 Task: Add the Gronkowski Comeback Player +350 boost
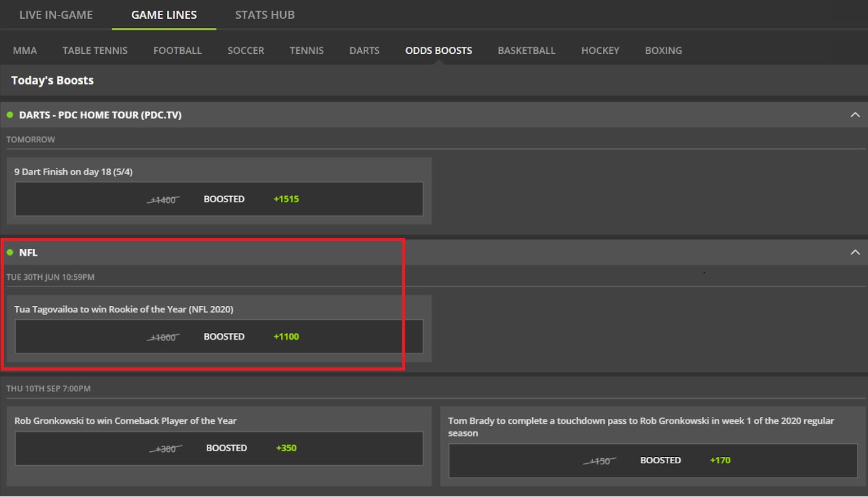point(219,448)
